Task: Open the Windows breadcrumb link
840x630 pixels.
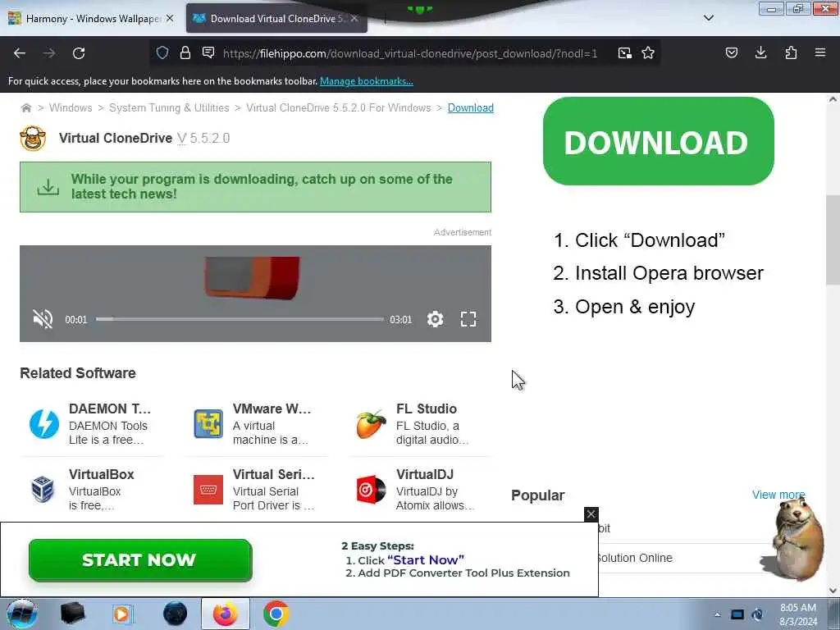Action: pyautogui.click(x=71, y=107)
